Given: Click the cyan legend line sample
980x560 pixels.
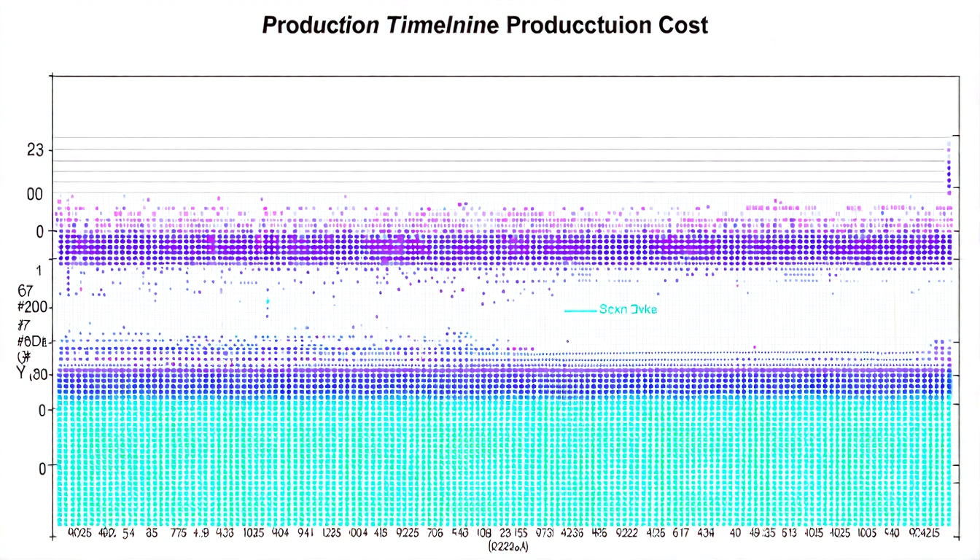Looking at the screenshot, I should pos(580,310).
